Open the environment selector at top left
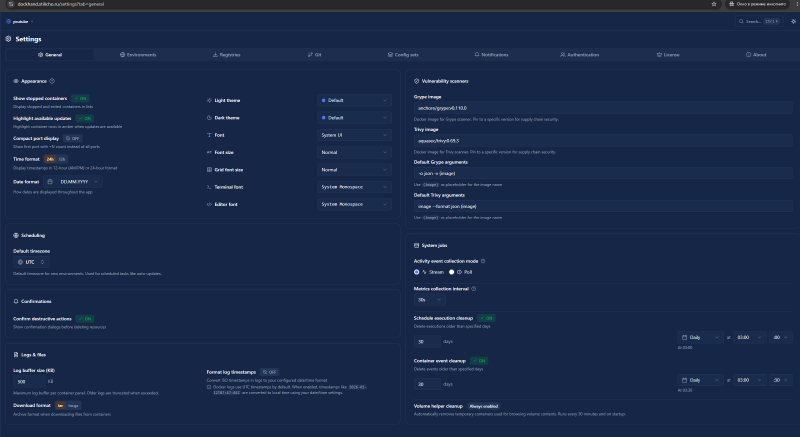This screenshot has height=437, width=800. [19, 21]
